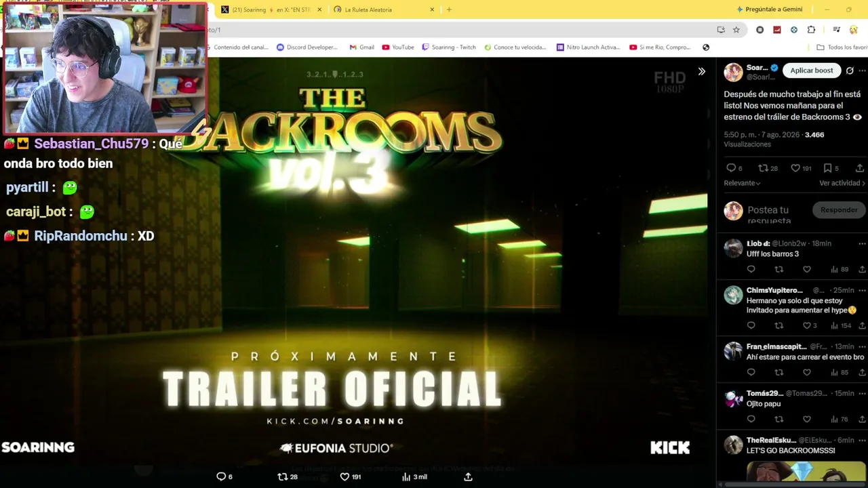Repost Fran_elmascapit's comment
The height and width of the screenshot is (488, 868).
779,373
